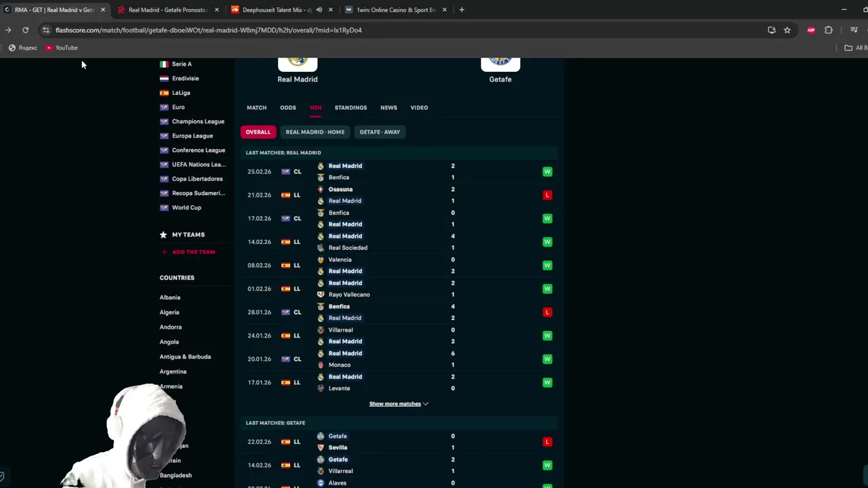
Task: Click the plus icon beside ADD THE TEAM
Action: 163,252
